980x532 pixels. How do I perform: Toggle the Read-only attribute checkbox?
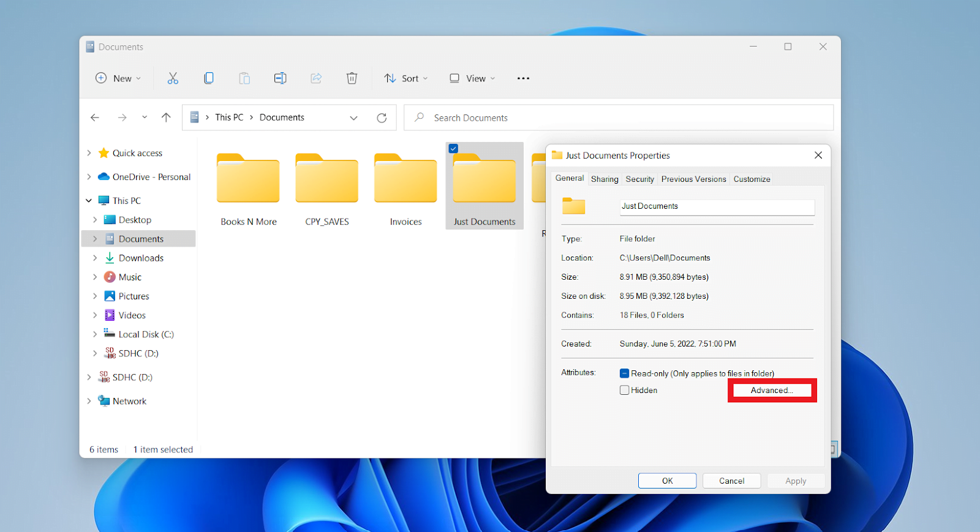pos(625,373)
